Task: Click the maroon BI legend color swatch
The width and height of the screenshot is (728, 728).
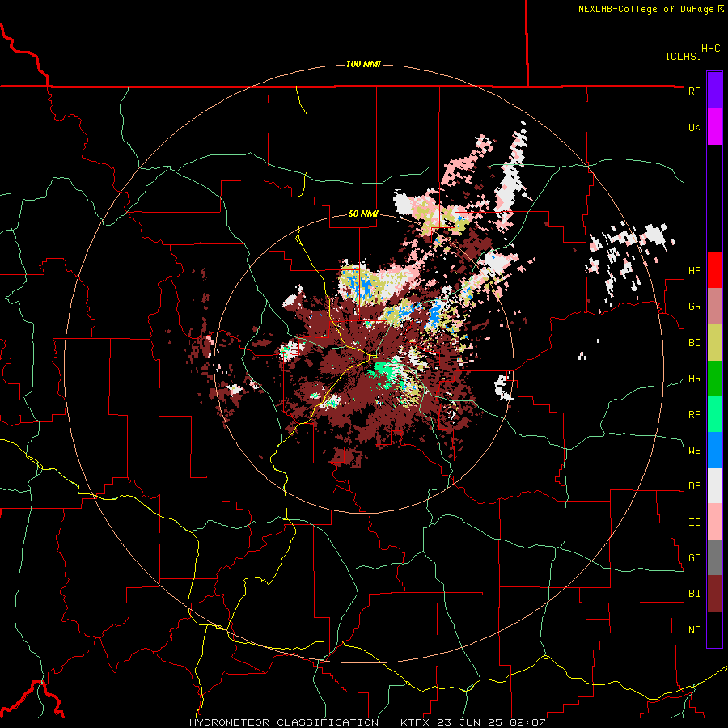Action: tap(714, 594)
